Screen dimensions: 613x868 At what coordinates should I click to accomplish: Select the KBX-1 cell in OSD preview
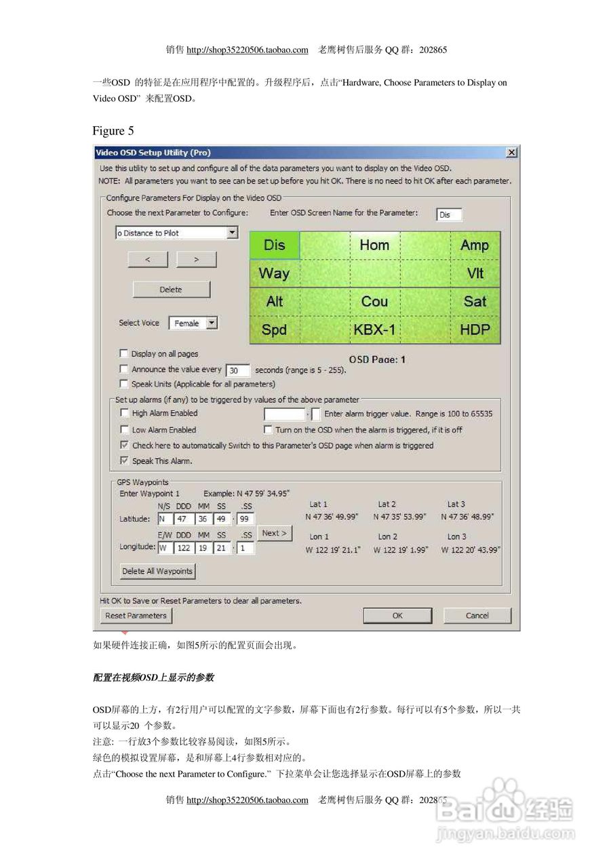point(375,330)
